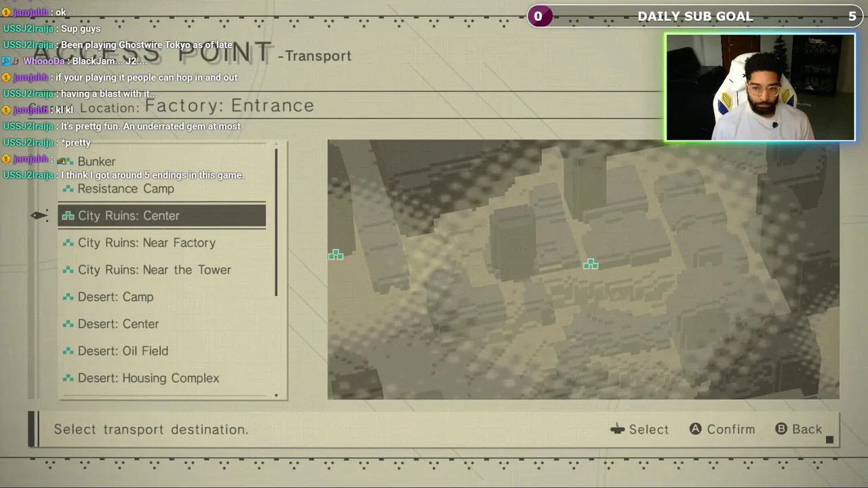The height and width of the screenshot is (488, 868).
Task: Click chat message about 5 endings
Action: tap(152, 175)
